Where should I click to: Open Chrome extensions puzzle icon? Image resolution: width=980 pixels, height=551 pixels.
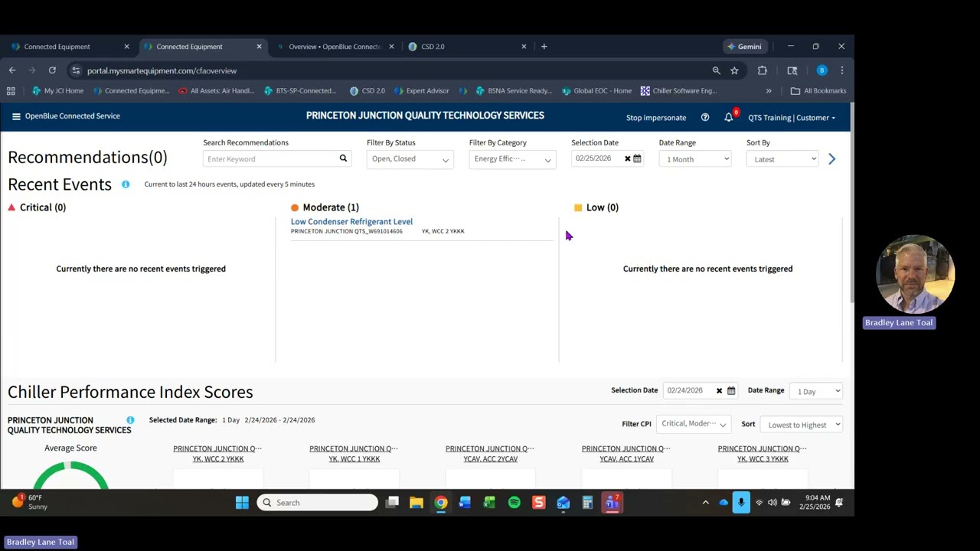pyautogui.click(x=763, y=70)
